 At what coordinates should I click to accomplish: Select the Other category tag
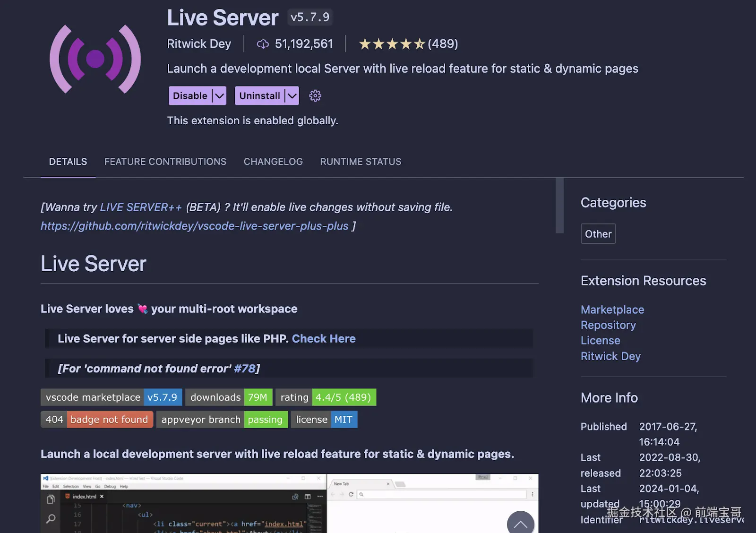point(598,234)
